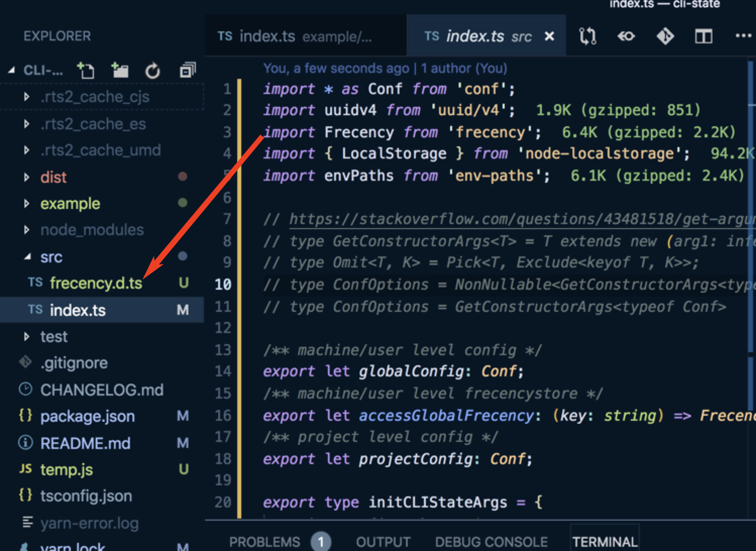The height and width of the screenshot is (551, 756).
Task: Collapse all folders using the Collapse Folders icon
Action: click(186, 70)
